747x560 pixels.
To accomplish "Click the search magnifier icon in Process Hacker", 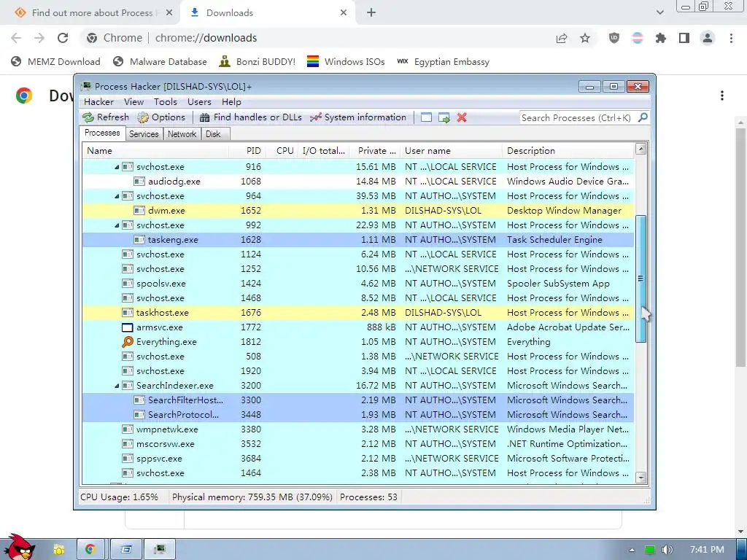I will point(643,117).
